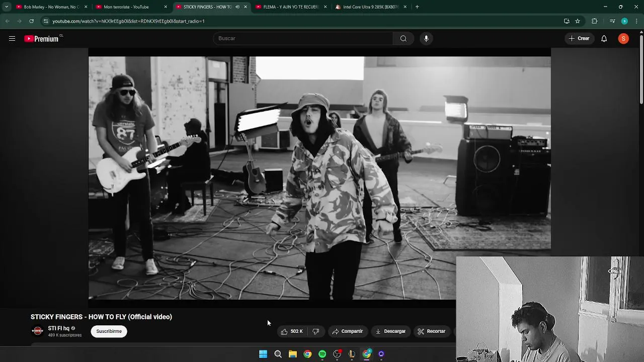Open a new browser tab

click(417, 7)
